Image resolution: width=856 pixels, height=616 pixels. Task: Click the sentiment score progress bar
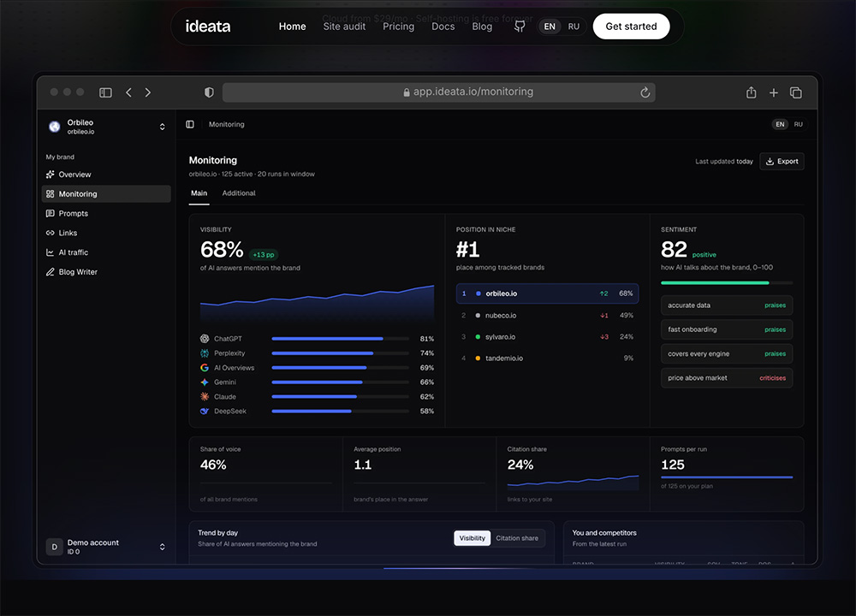tap(727, 282)
